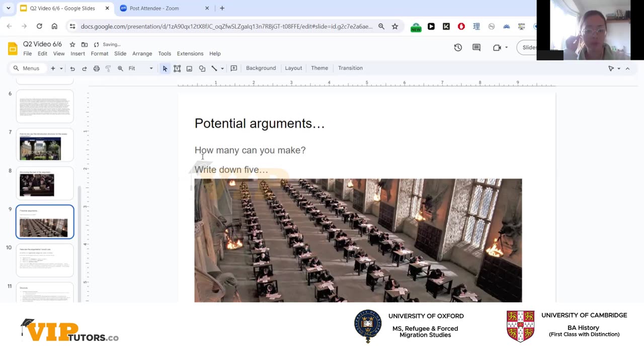This screenshot has width=644, height=362.
Task: Expand the camera meeting dropdown arrow
Action: [506, 48]
